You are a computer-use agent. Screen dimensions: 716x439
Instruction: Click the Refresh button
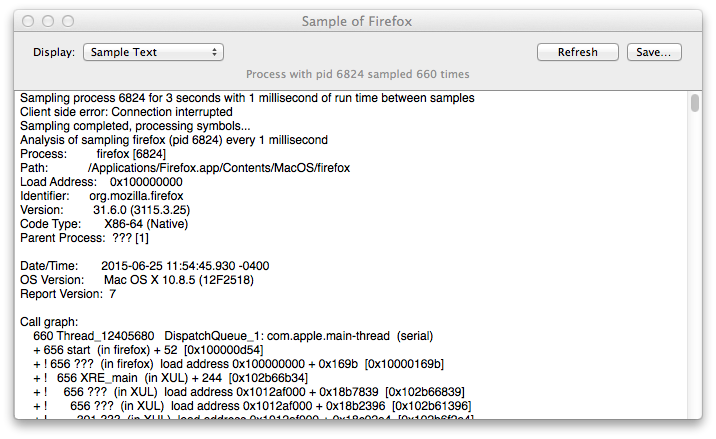point(578,52)
